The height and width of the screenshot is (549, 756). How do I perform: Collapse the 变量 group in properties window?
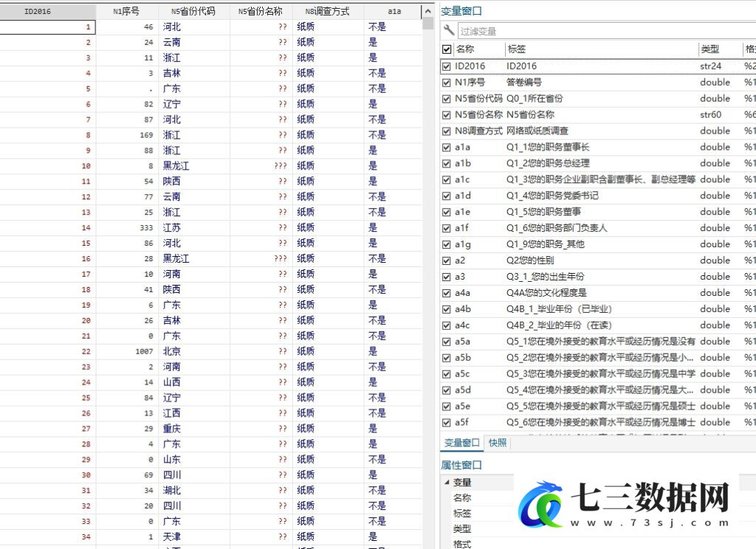[447, 482]
